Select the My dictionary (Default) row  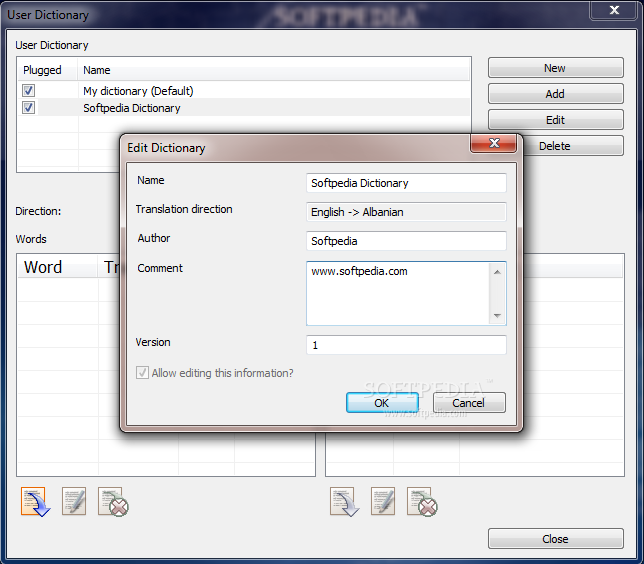click(x=244, y=90)
